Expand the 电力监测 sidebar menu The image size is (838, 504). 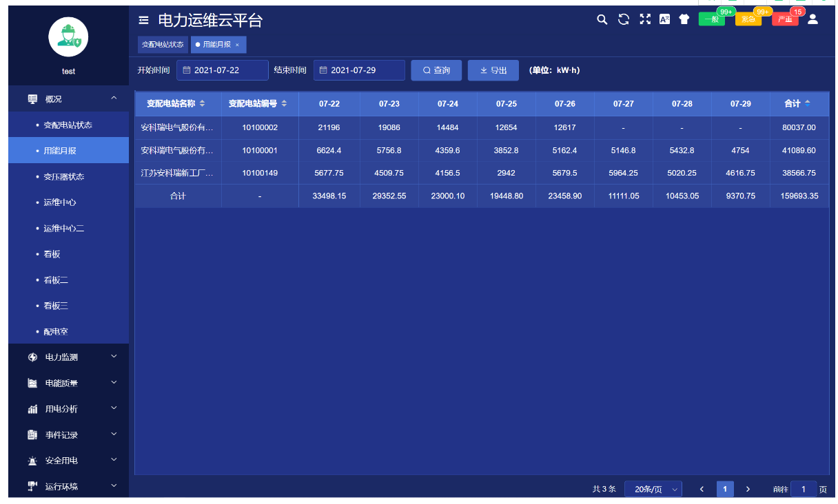[68, 357]
